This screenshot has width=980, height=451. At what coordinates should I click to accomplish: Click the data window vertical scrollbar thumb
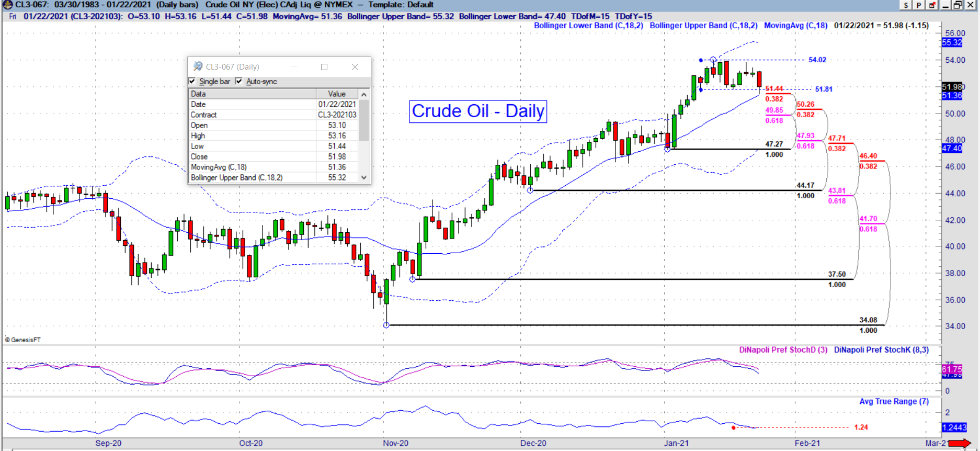click(x=364, y=120)
